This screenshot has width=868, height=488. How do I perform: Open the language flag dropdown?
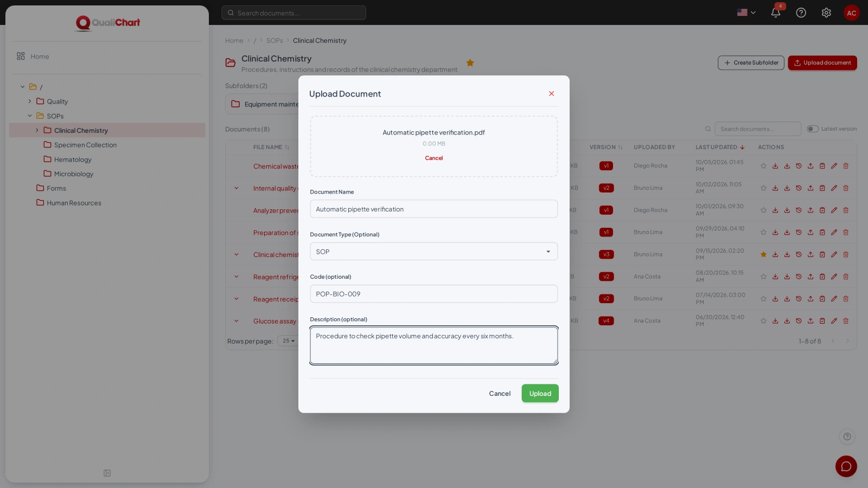click(746, 12)
